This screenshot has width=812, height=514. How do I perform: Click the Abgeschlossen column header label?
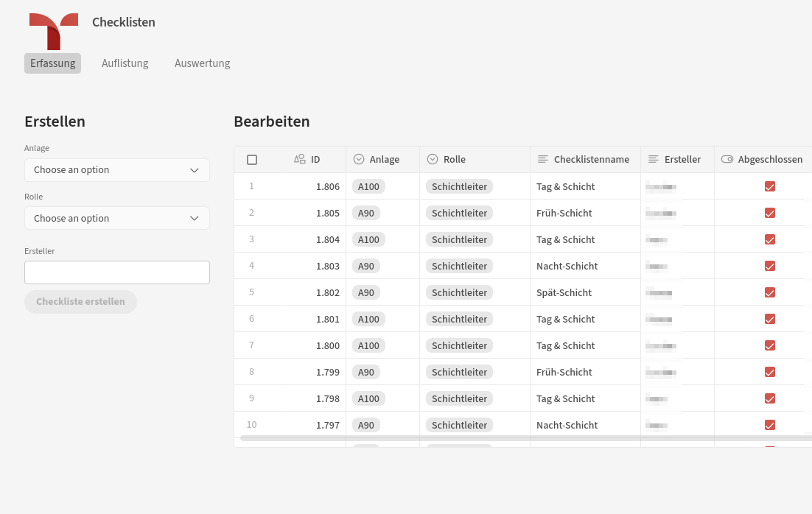pos(770,159)
